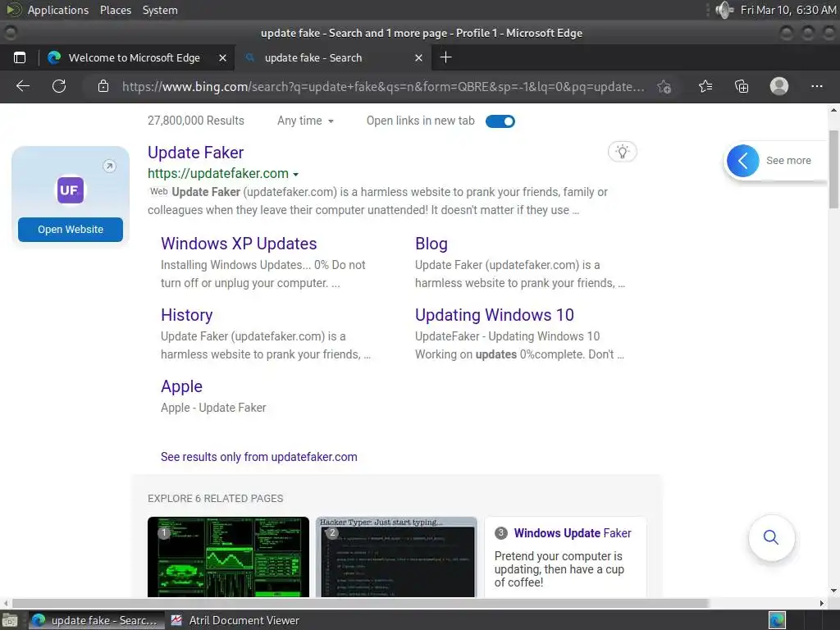
Task: Click the clock Fri Mar 10 date
Action: pos(788,10)
